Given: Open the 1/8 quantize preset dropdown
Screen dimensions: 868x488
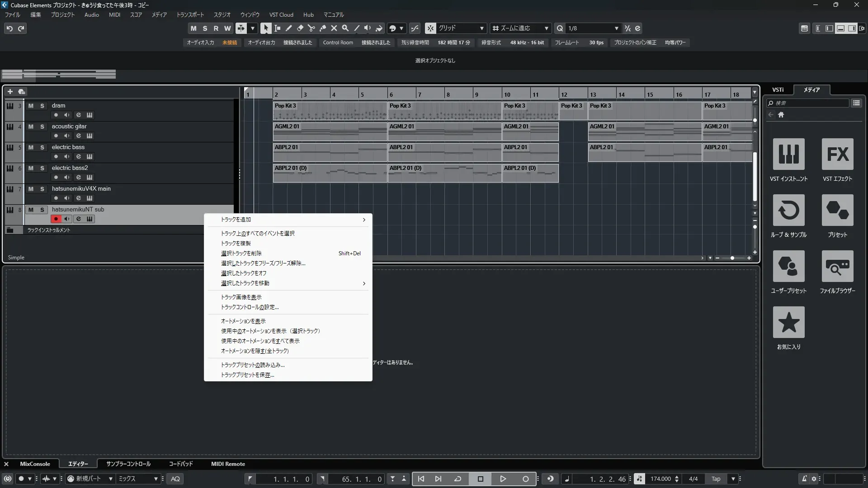Looking at the screenshot, I should (x=616, y=28).
